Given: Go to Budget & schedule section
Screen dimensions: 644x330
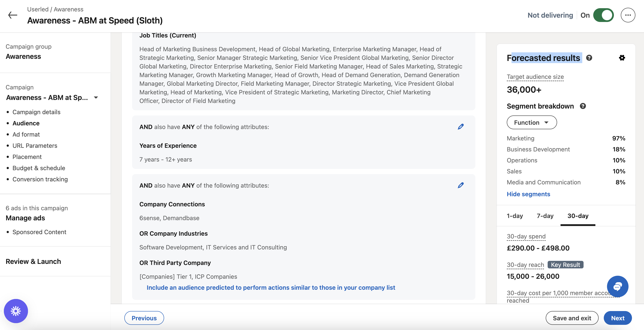Looking at the screenshot, I should pos(39,168).
